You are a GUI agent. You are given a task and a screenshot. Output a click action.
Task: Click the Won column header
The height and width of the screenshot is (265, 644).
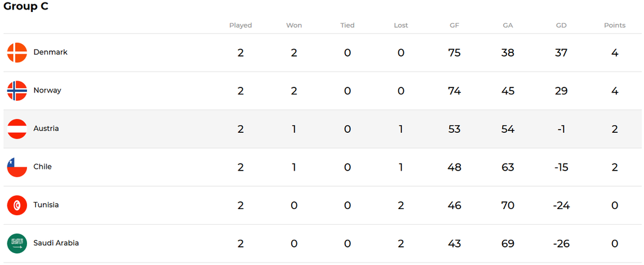click(x=294, y=25)
